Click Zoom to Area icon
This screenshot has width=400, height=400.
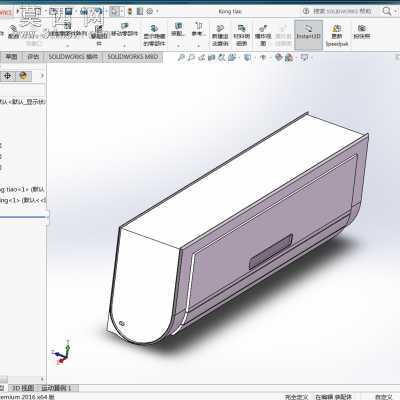tap(191, 58)
